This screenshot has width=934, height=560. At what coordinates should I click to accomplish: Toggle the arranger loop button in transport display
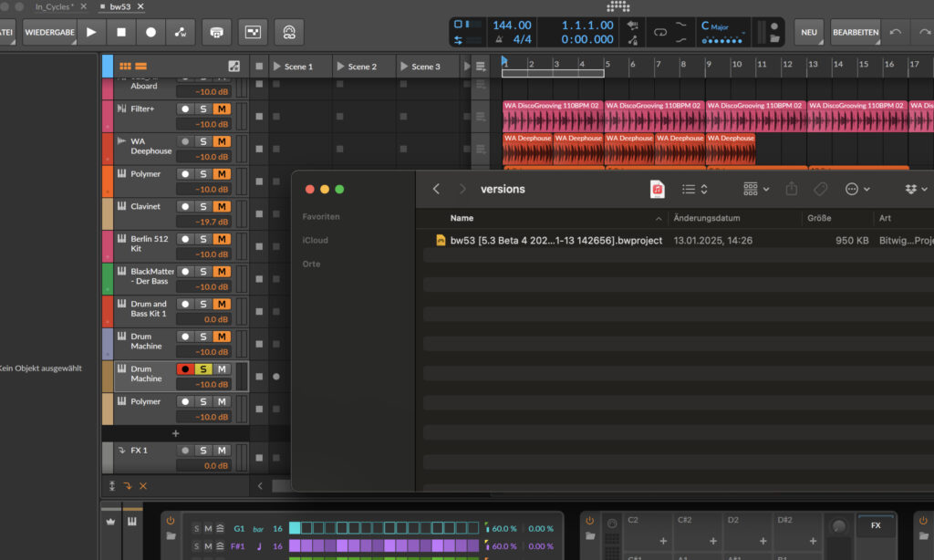pyautogui.click(x=660, y=32)
